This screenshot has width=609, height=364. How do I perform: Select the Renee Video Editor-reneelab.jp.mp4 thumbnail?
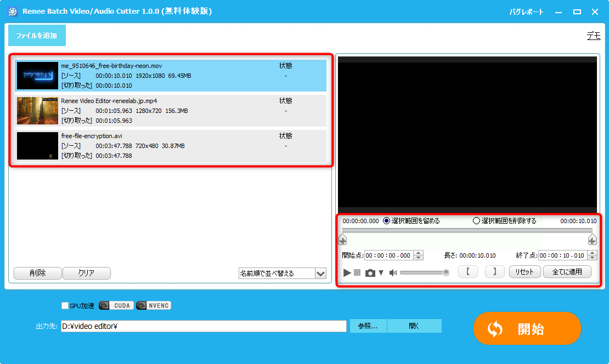click(x=37, y=111)
